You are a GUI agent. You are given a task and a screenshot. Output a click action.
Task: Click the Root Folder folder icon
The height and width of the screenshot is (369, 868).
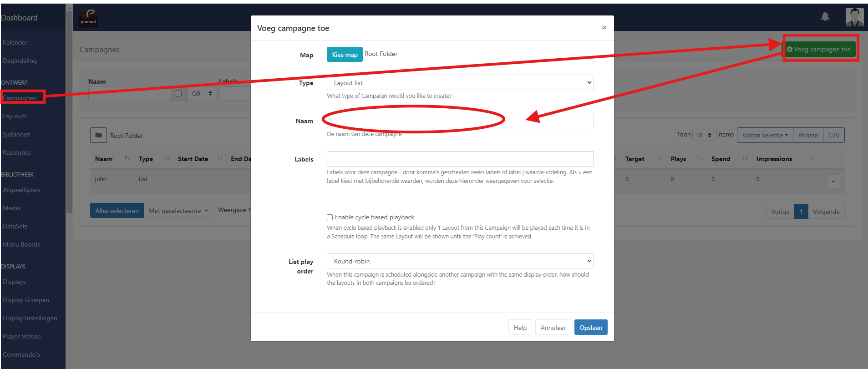pos(98,135)
